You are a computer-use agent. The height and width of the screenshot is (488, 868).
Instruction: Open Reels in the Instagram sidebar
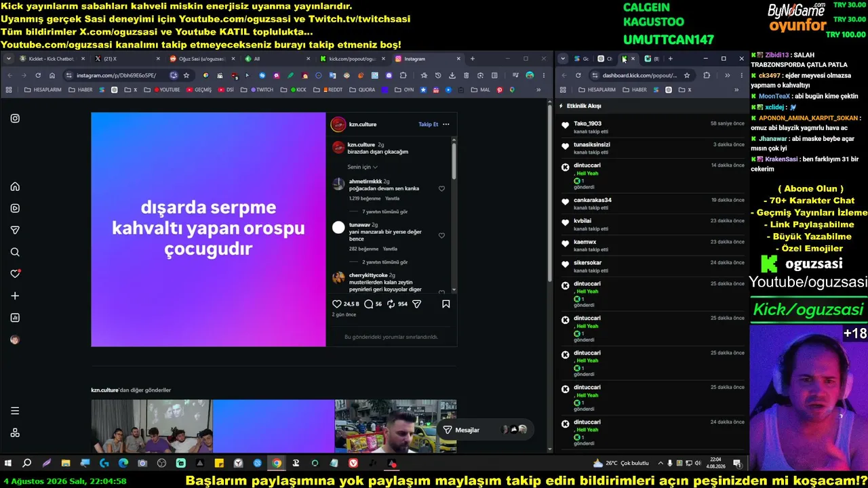15,208
